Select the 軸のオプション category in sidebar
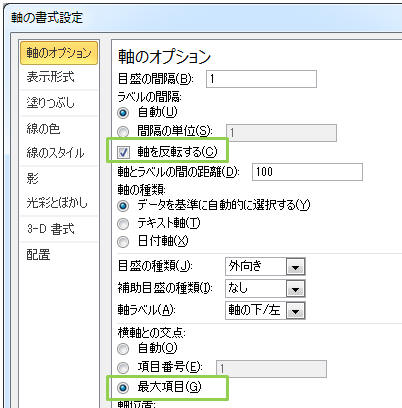402x408 pixels. [59, 53]
